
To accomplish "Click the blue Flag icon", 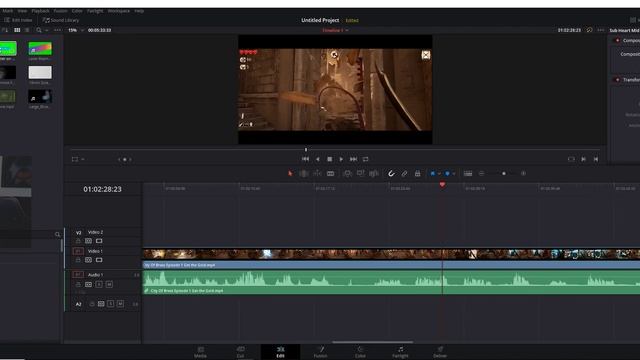I will [433, 173].
